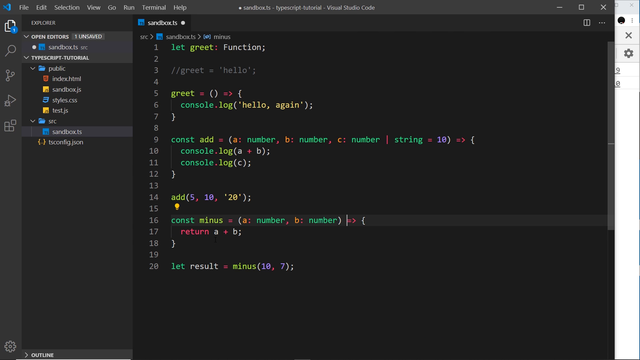Open the Terminal menu

pos(154,7)
